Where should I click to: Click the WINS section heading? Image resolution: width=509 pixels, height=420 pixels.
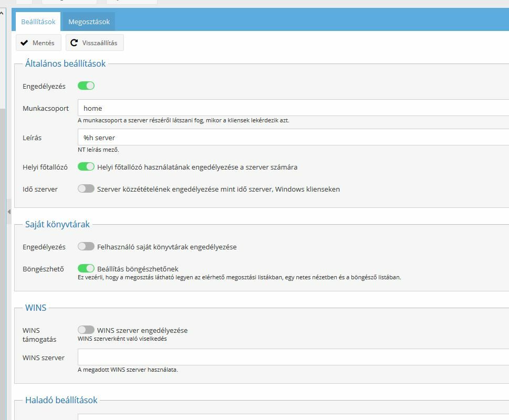[x=36, y=308]
